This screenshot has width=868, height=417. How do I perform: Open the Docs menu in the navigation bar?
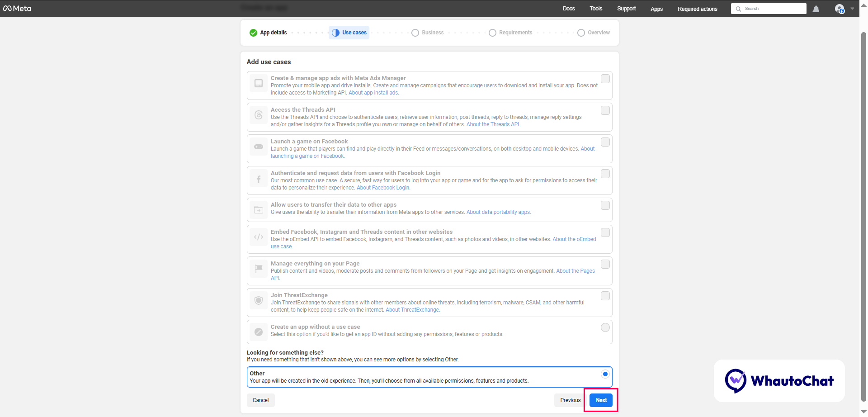click(x=569, y=8)
